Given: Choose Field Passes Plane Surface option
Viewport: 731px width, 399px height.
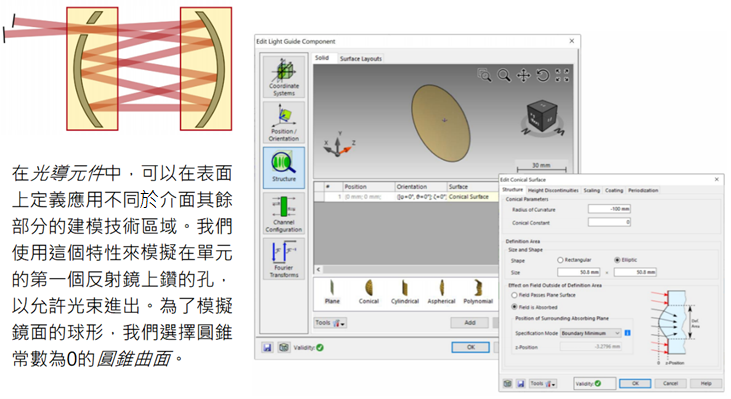Looking at the screenshot, I should pos(514,295).
